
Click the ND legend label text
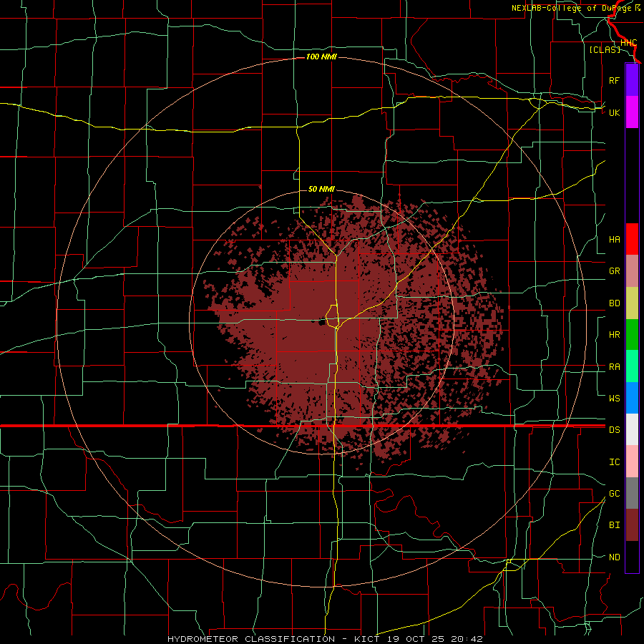pos(614,557)
